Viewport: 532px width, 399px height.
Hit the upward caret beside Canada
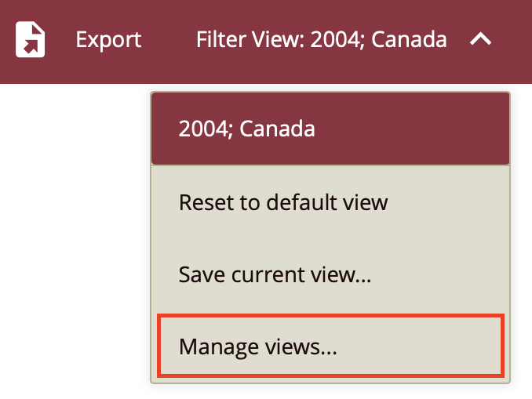[x=480, y=40]
